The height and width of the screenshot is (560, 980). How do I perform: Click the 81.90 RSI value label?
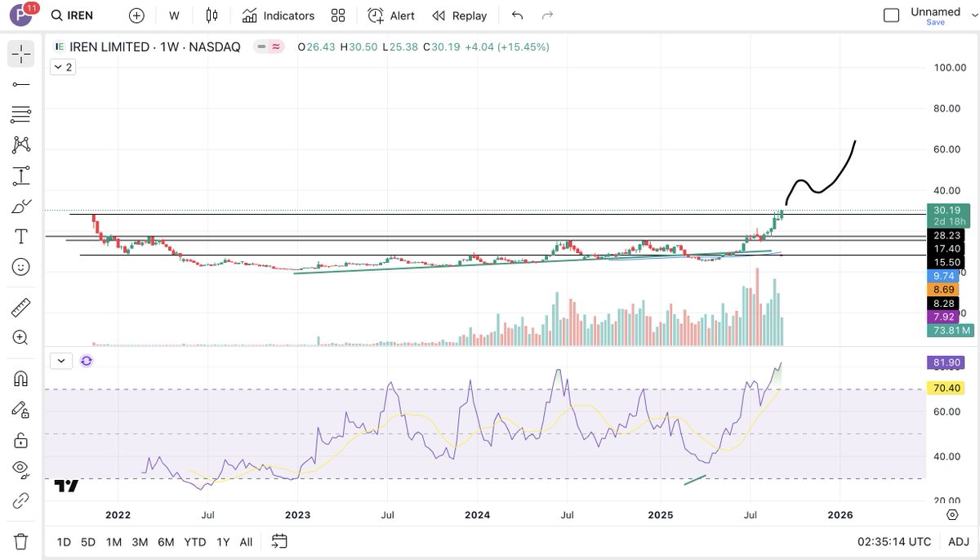[947, 362]
